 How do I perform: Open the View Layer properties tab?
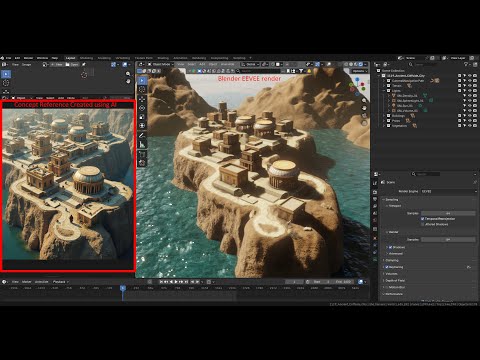pyautogui.click(x=375, y=206)
